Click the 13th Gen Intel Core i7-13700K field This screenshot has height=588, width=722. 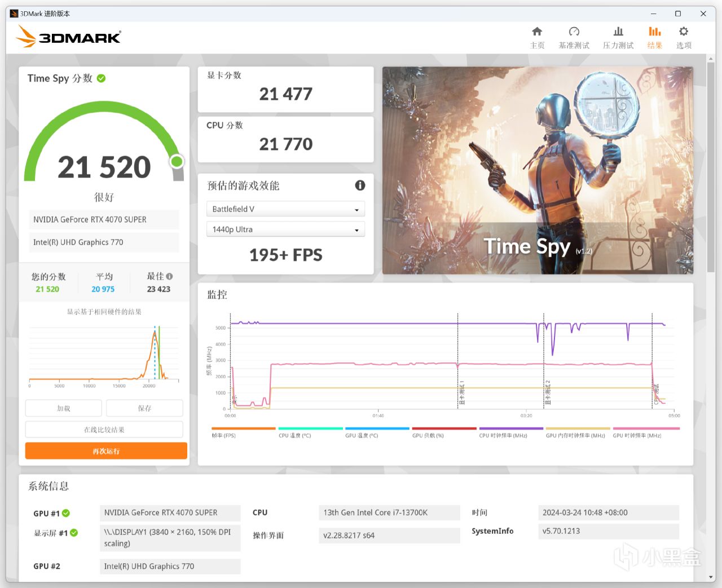[x=389, y=512]
